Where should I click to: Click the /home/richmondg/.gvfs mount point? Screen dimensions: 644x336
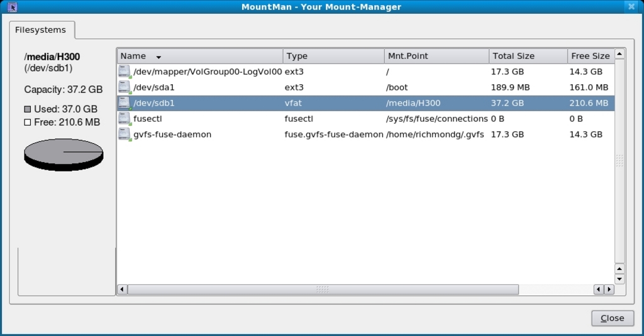pos(435,134)
